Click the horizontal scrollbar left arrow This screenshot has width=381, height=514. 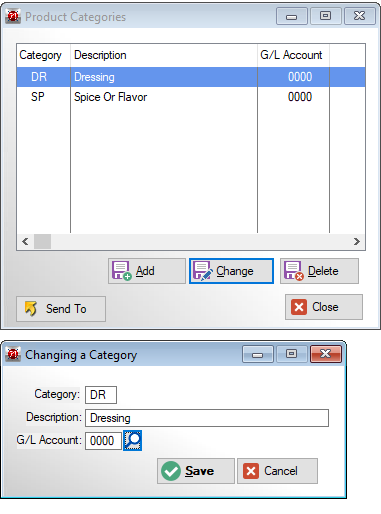pyautogui.click(x=25, y=241)
